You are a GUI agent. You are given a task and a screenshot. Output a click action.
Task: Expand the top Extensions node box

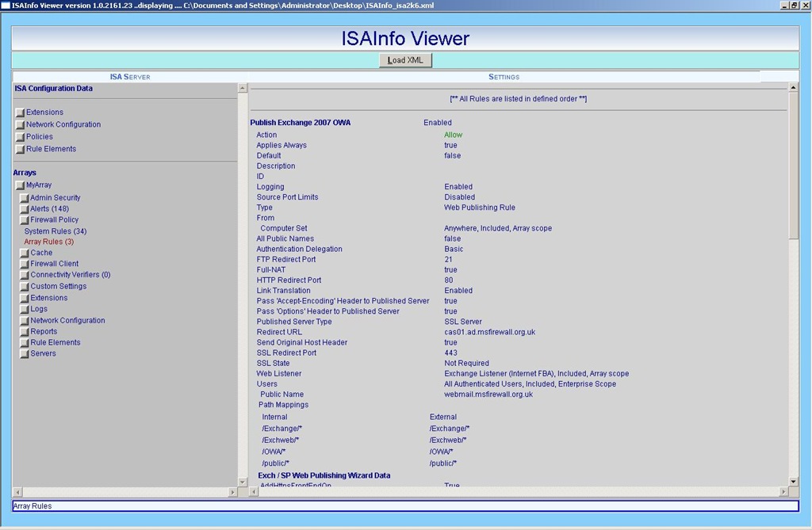coord(20,112)
